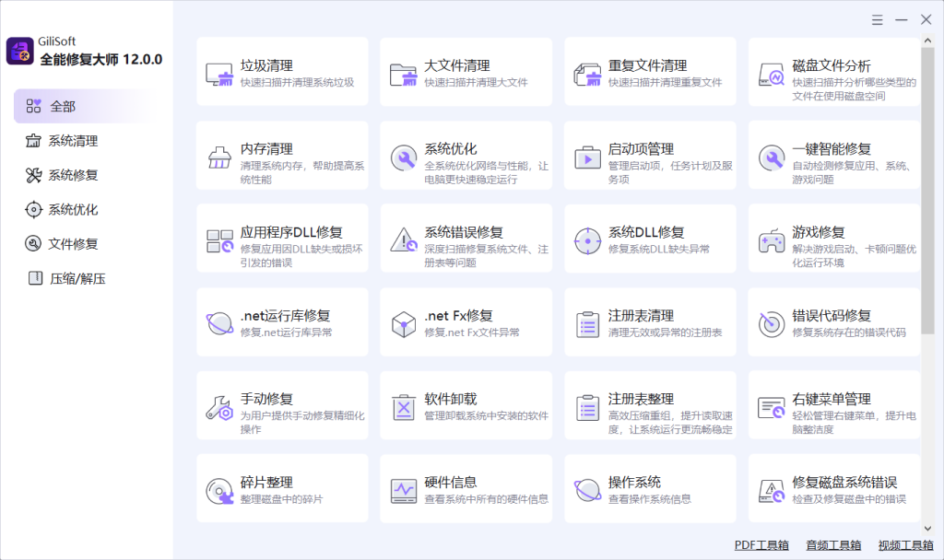Switch to the 系统清理 sidebar tab
The height and width of the screenshot is (560, 944).
coord(73,141)
